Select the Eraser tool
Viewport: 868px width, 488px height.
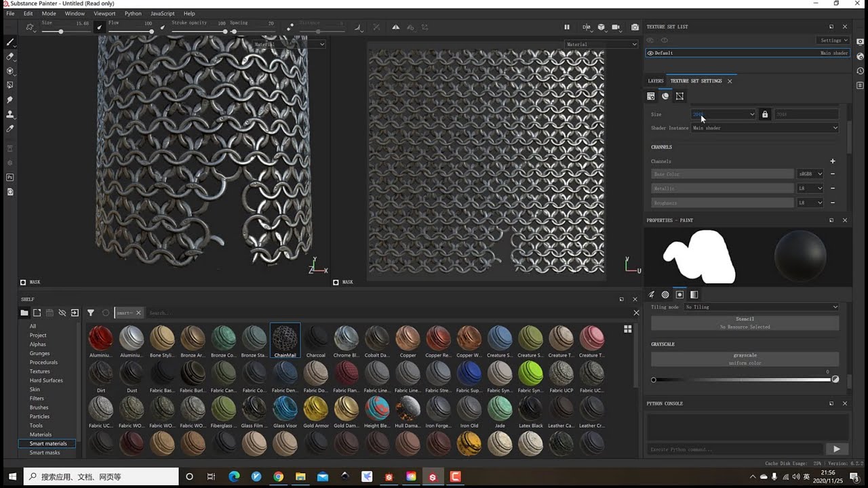point(10,56)
